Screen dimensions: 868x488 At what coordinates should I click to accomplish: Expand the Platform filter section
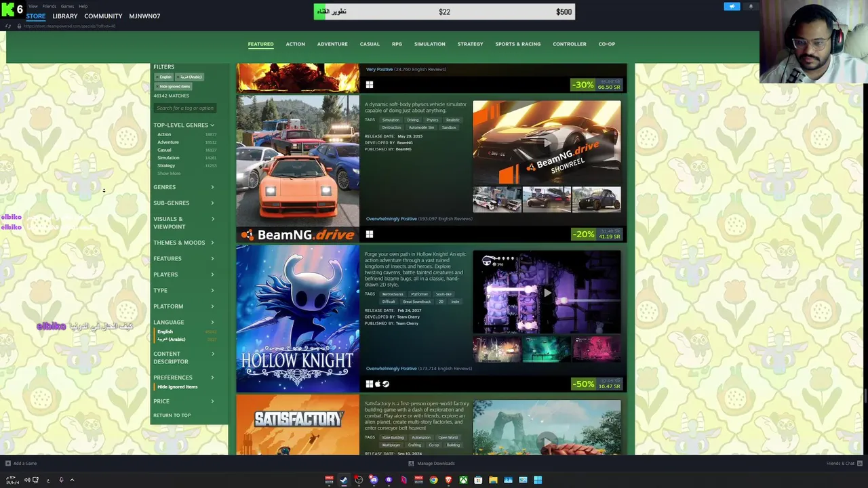[184, 306]
